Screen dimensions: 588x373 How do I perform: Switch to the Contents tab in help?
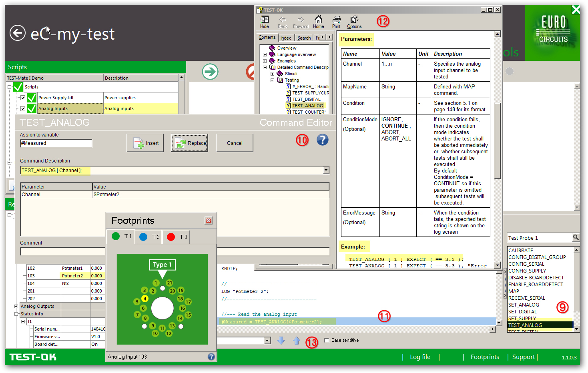[267, 37]
